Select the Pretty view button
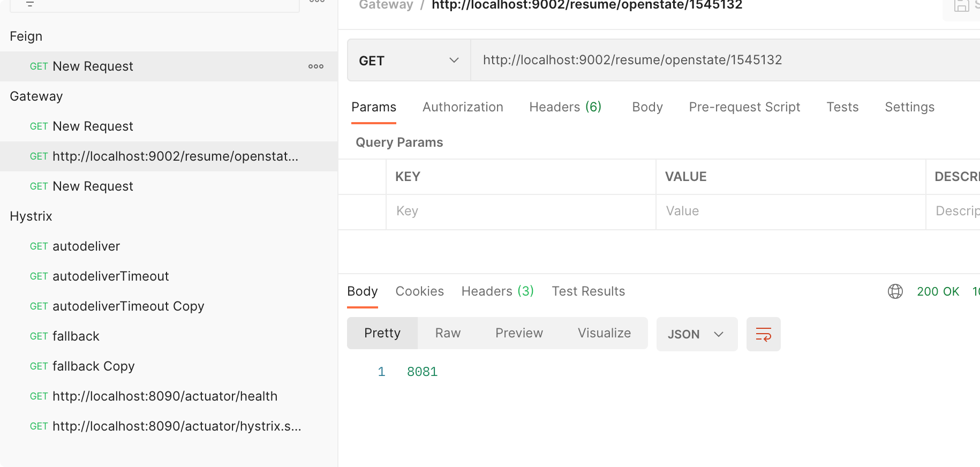This screenshot has height=467, width=980. (x=382, y=333)
